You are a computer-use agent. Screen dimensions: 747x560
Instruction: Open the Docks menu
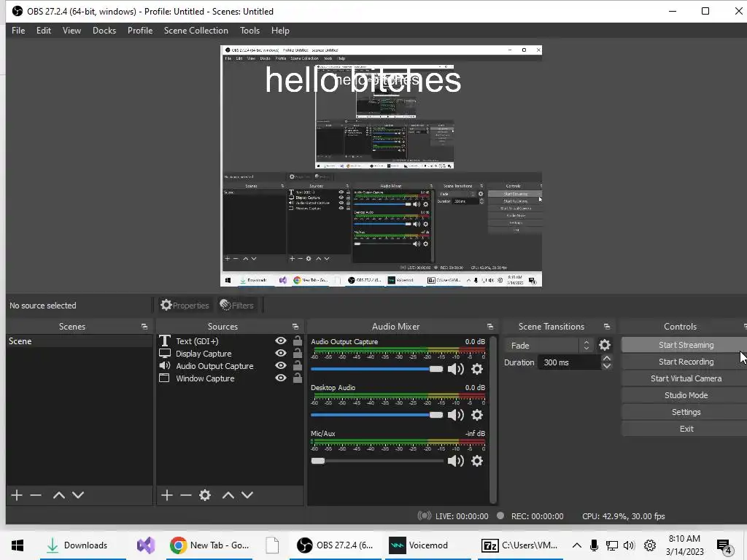click(x=104, y=31)
